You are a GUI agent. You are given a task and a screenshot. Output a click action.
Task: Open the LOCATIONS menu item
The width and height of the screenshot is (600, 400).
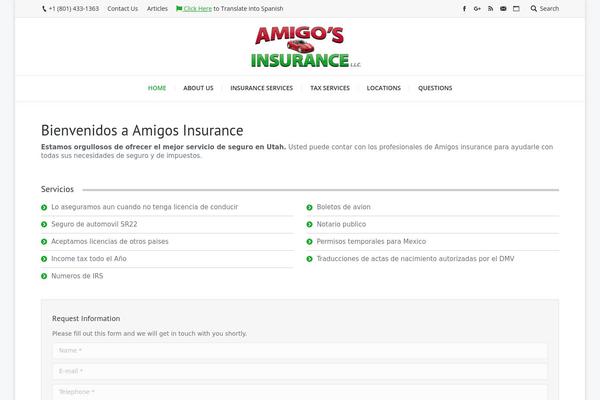(384, 88)
